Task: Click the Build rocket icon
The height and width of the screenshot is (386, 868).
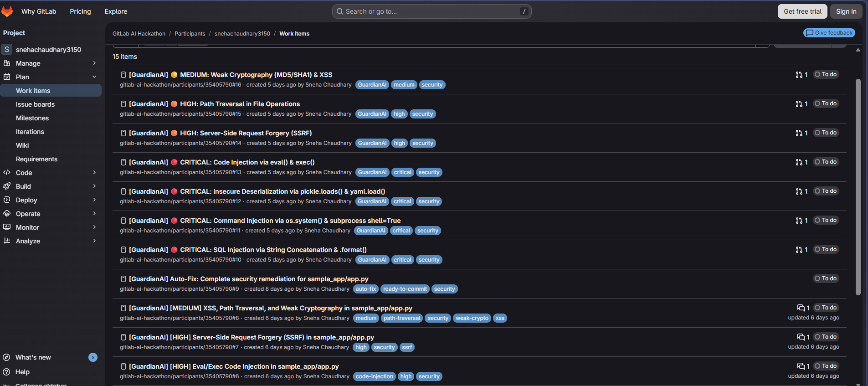Action: 7,186
